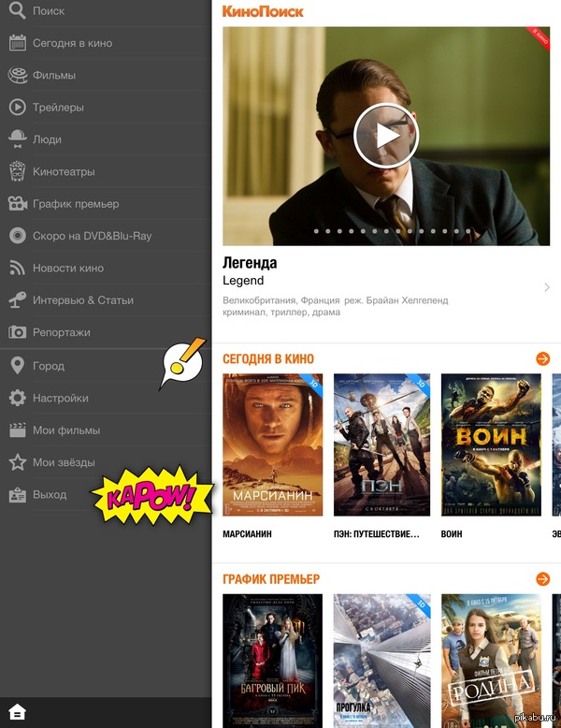Play the Легенда trailer
The image size is (561, 728).
click(x=386, y=136)
